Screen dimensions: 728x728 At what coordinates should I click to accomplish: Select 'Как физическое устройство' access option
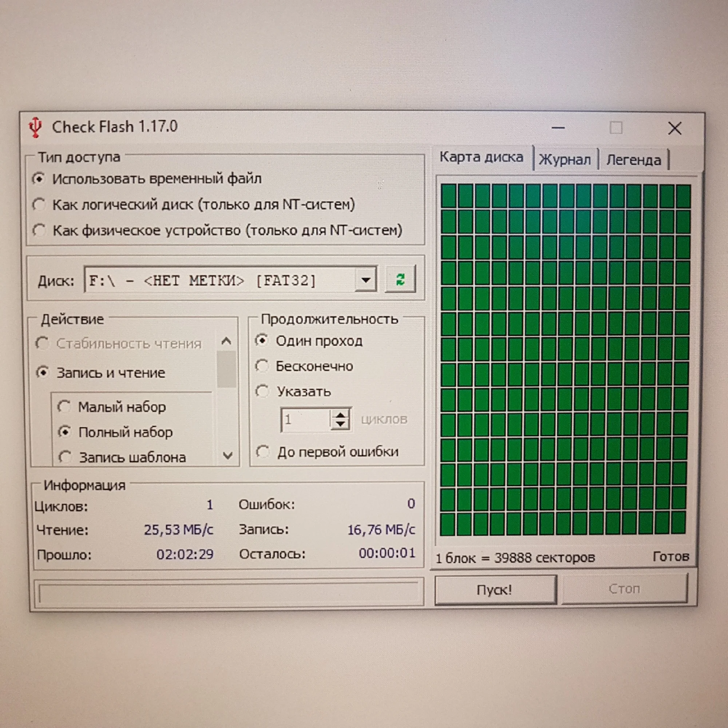pyautogui.click(x=39, y=230)
